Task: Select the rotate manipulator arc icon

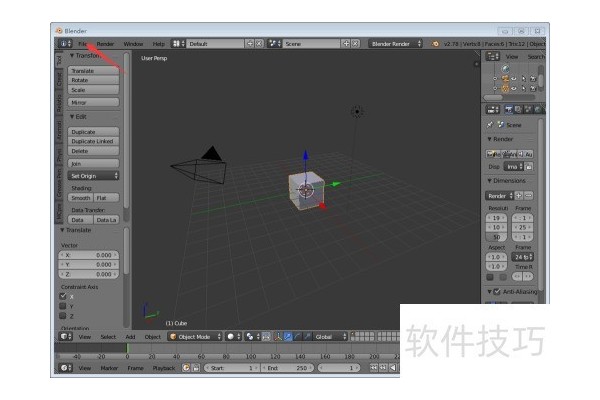Action: pyautogui.click(x=297, y=336)
